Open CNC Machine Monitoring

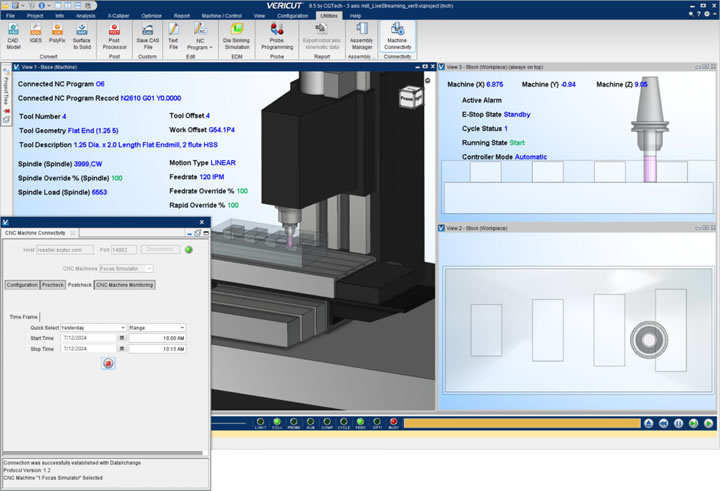[x=124, y=285]
